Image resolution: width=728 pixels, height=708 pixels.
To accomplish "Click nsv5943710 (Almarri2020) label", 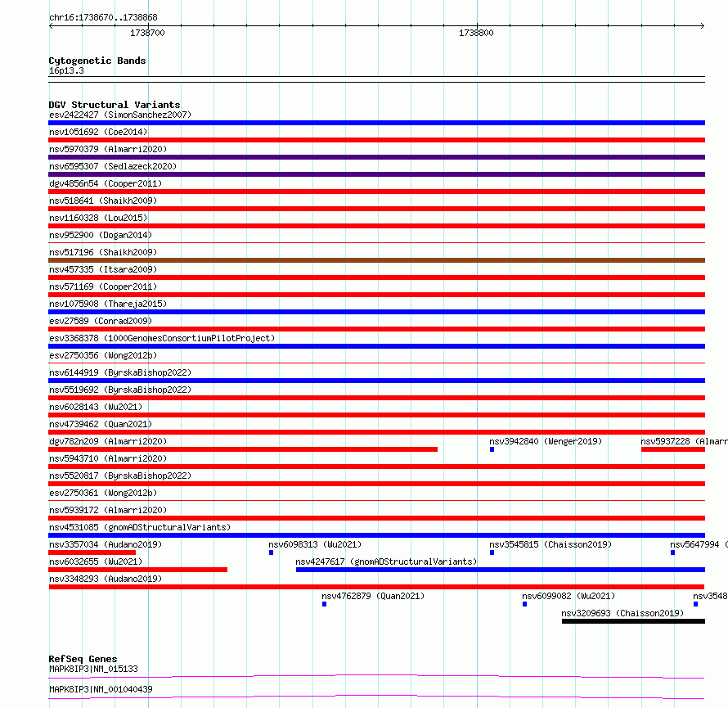I will (108, 458).
